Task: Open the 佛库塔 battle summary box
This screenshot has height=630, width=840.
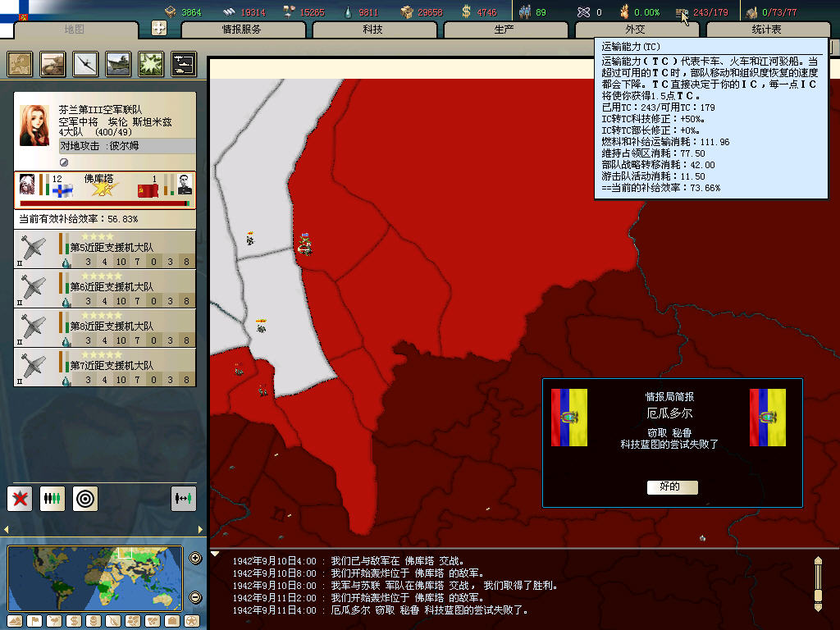Action: click(105, 190)
